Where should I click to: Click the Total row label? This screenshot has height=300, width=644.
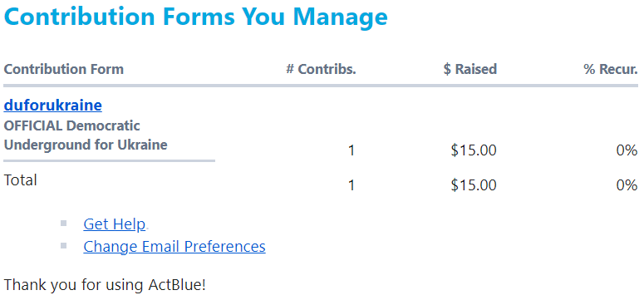coord(21,180)
